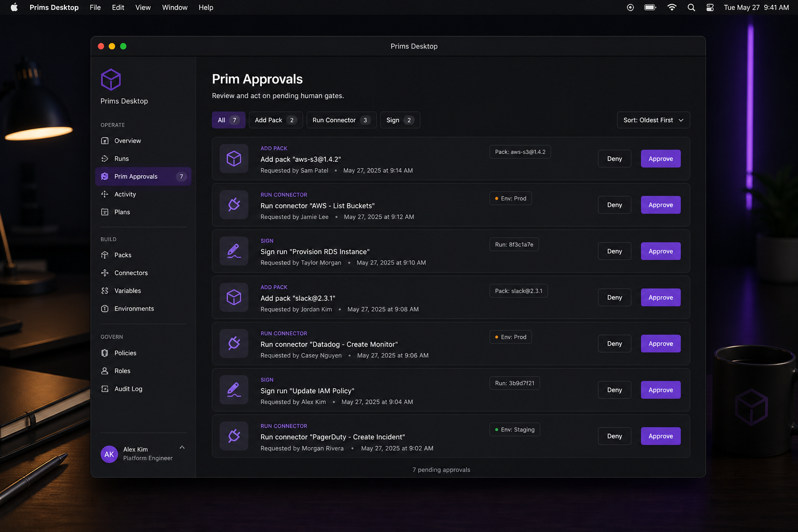Click the Plans icon in sidebar

tap(105, 212)
